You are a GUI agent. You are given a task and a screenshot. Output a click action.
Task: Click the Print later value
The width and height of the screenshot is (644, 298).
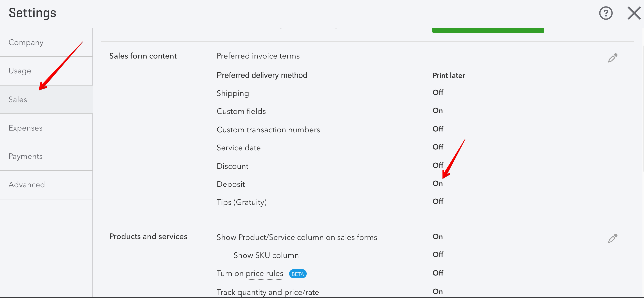click(449, 75)
